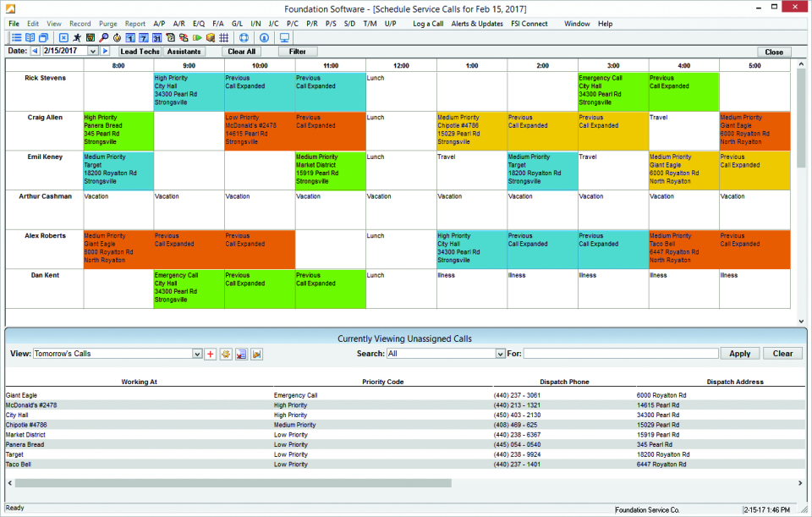Open the File menu
The height and width of the screenshot is (517, 812).
[14, 24]
